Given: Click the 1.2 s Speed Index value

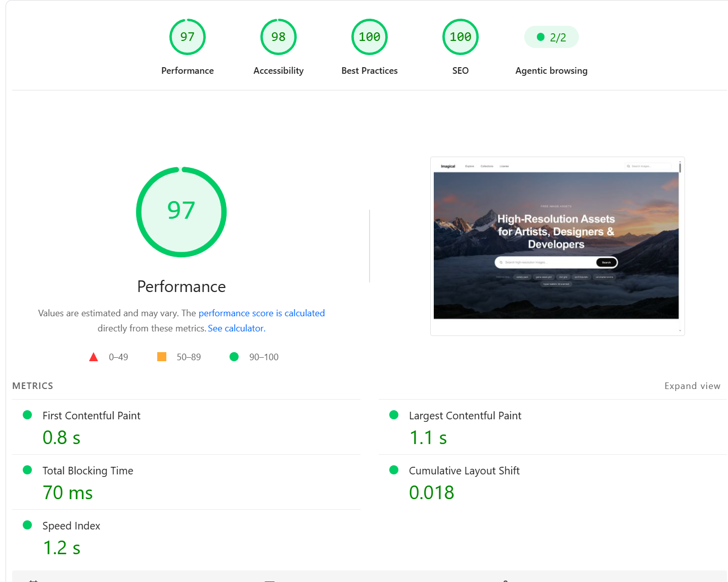Looking at the screenshot, I should pos(61,548).
